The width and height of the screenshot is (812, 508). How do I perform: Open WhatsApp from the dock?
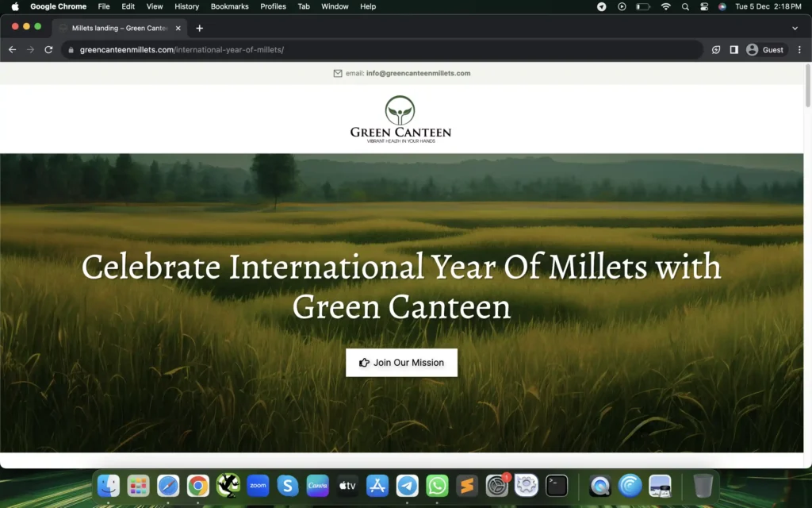coord(437,486)
